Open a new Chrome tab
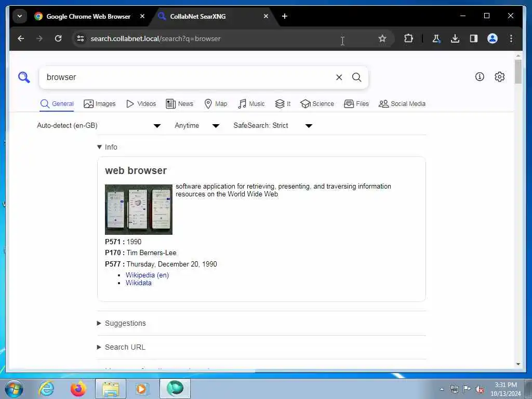This screenshot has height=399, width=532. [285, 16]
